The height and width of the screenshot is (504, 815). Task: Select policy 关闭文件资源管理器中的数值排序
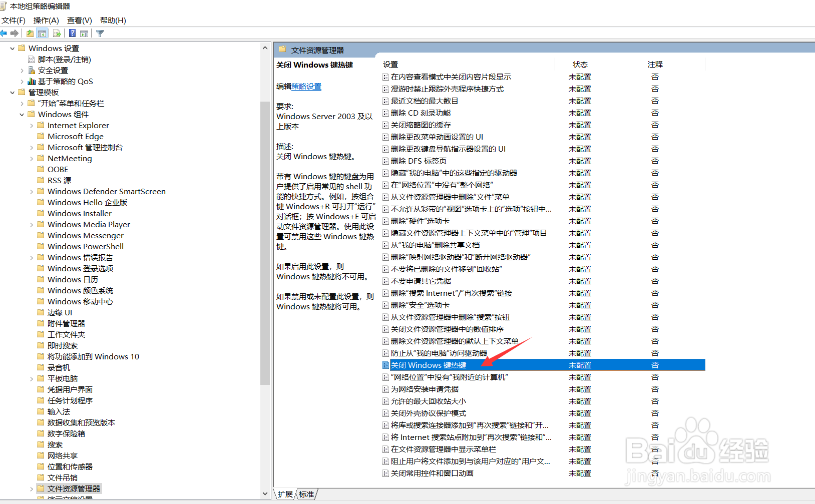[x=447, y=329]
